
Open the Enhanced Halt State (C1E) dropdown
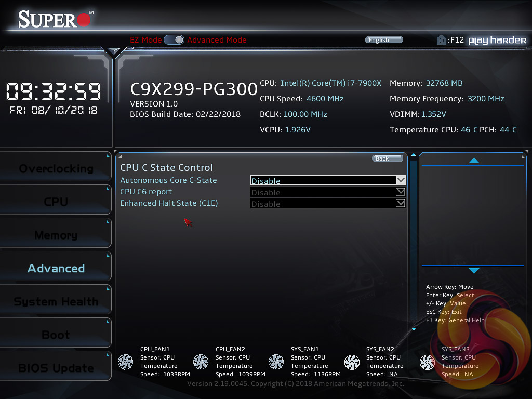328,204
